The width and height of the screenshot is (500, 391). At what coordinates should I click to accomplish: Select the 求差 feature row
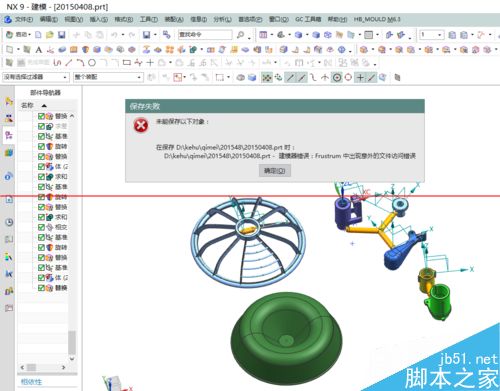coord(52,126)
